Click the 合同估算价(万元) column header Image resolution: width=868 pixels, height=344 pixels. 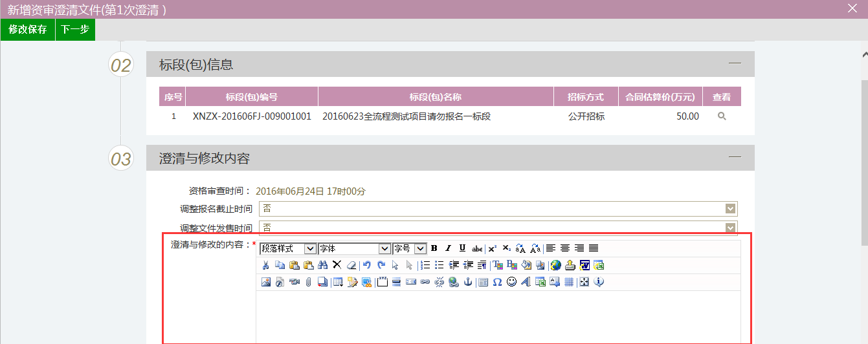(x=660, y=97)
